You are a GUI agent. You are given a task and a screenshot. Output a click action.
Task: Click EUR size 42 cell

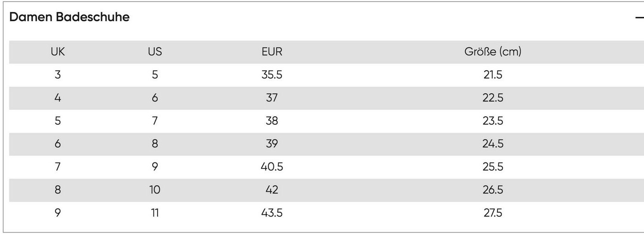pyautogui.click(x=272, y=190)
